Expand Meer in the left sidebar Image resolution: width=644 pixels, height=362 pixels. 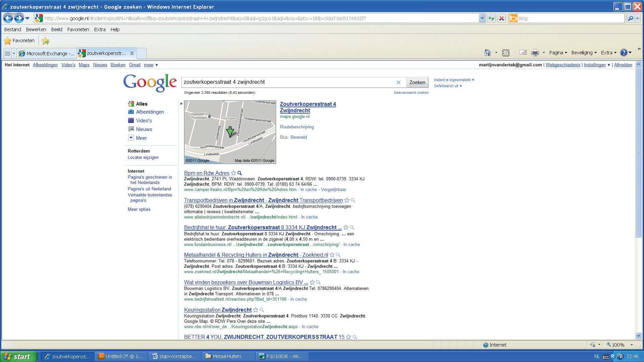(x=141, y=138)
